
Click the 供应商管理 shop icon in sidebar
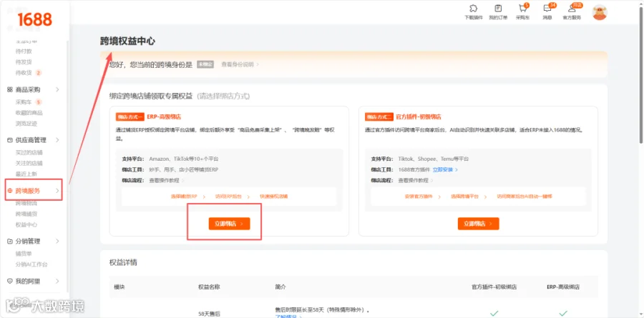(x=10, y=140)
